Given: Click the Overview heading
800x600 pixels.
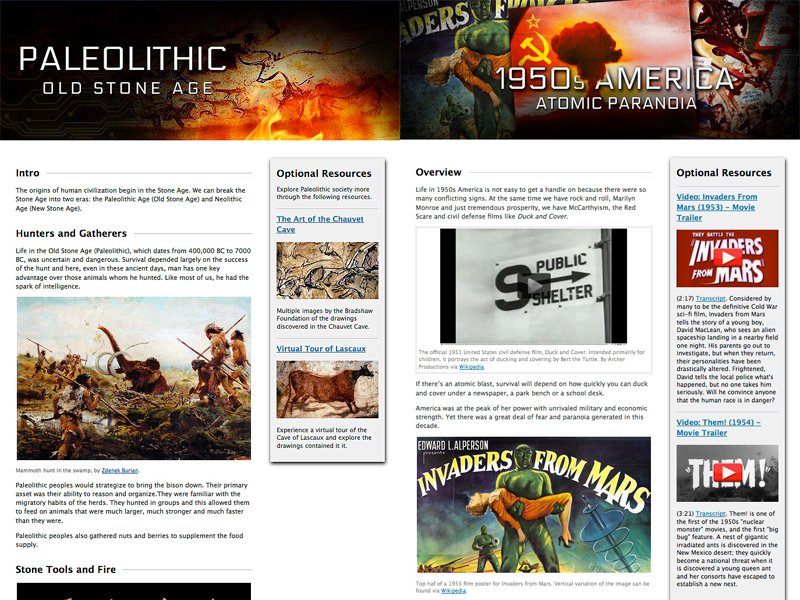Looking at the screenshot, I should click(x=438, y=172).
